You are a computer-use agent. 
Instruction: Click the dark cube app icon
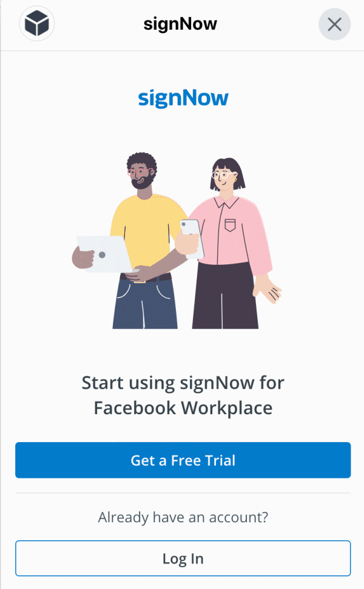37,23
